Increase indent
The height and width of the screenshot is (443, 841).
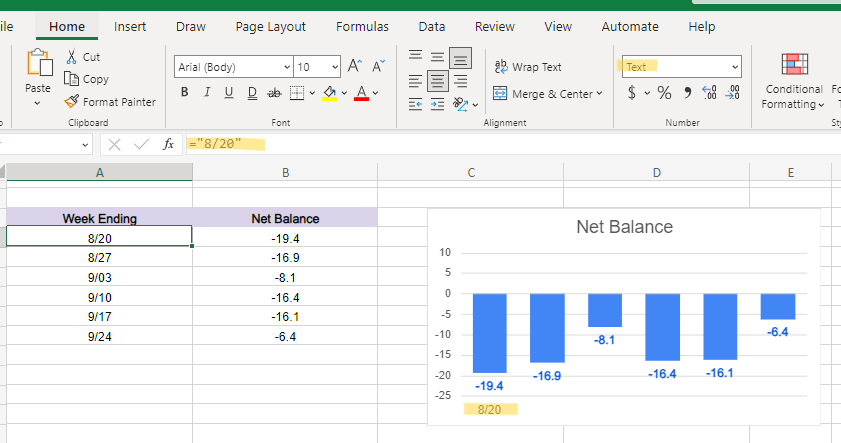pyautogui.click(x=438, y=104)
